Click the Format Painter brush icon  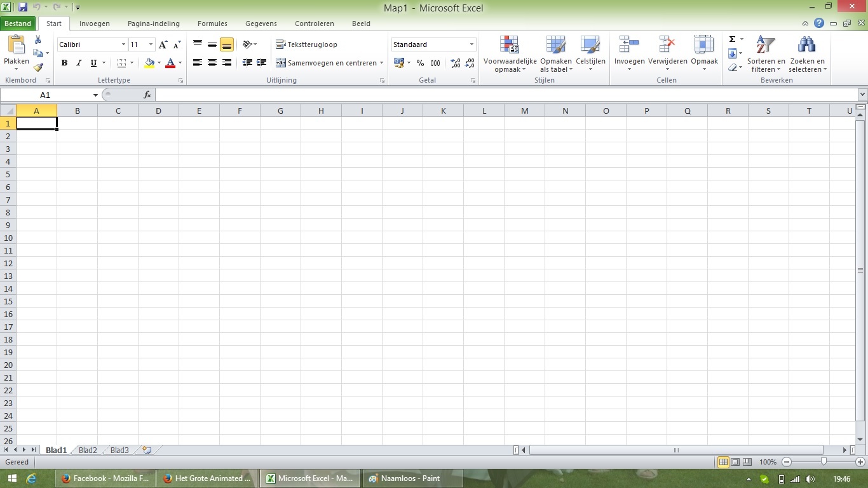tap(38, 67)
